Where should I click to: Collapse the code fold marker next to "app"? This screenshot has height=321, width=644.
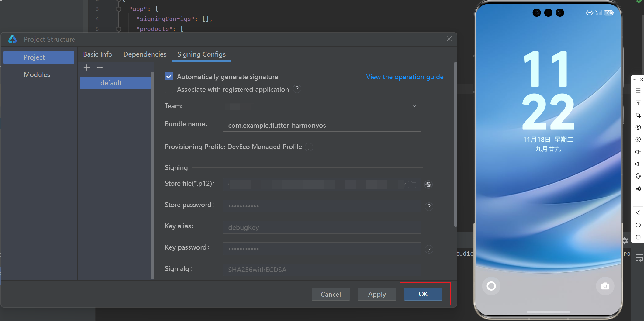(119, 9)
